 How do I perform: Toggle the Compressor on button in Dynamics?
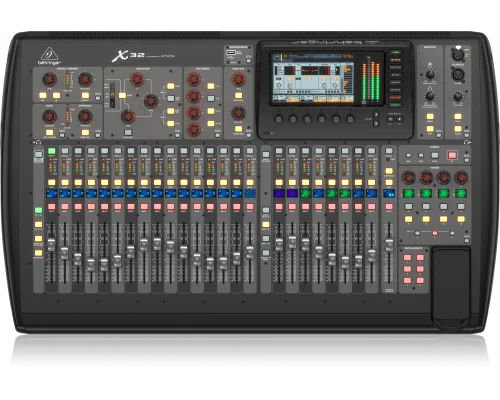tap(85, 132)
